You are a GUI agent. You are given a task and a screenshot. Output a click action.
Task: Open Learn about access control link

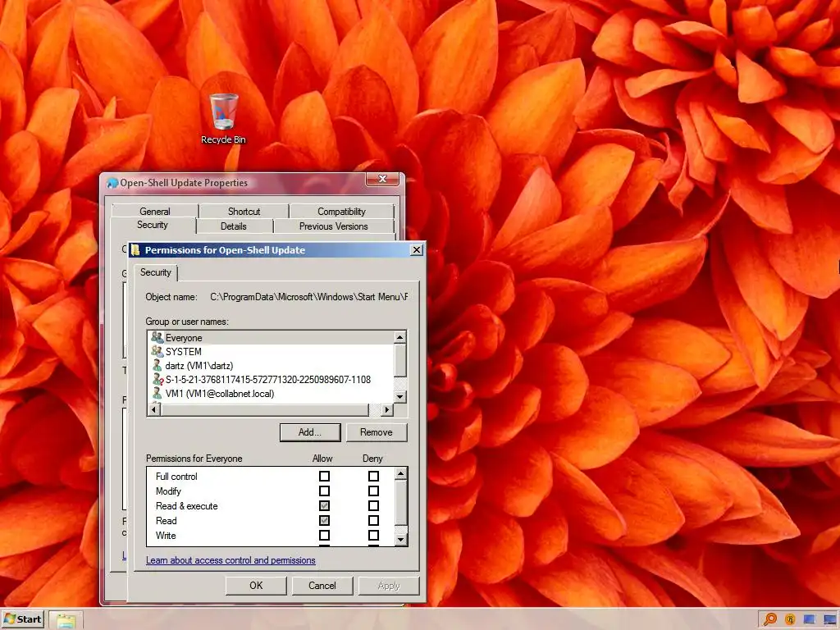tap(231, 559)
